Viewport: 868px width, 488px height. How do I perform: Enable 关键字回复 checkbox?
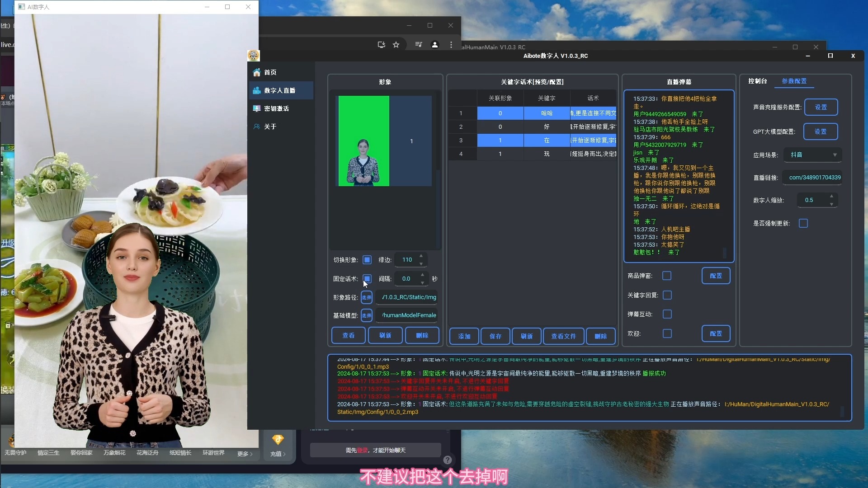click(x=667, y=295)
